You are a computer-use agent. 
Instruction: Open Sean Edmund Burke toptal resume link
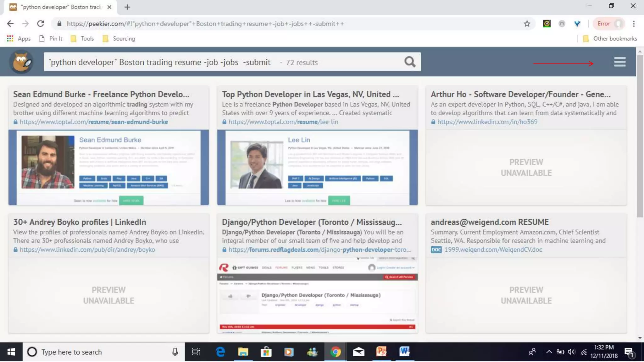pyautogui.click(x=94, y=122)
